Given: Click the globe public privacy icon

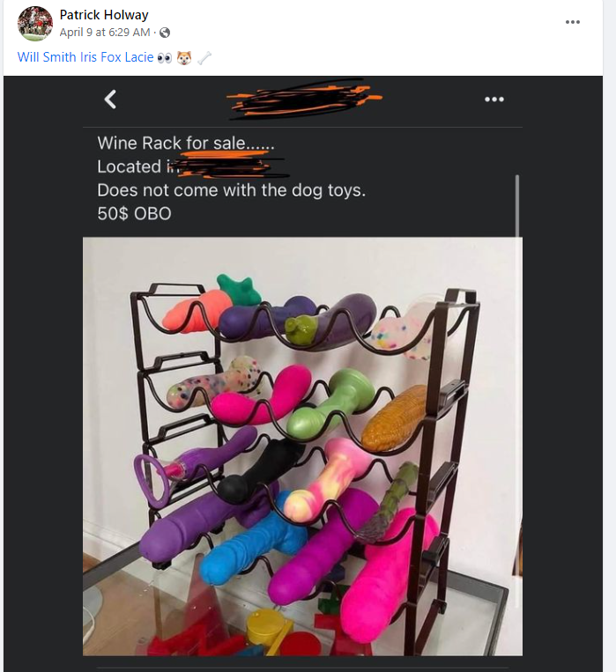Looking at the screenshot, I should [x=165, y=33].
